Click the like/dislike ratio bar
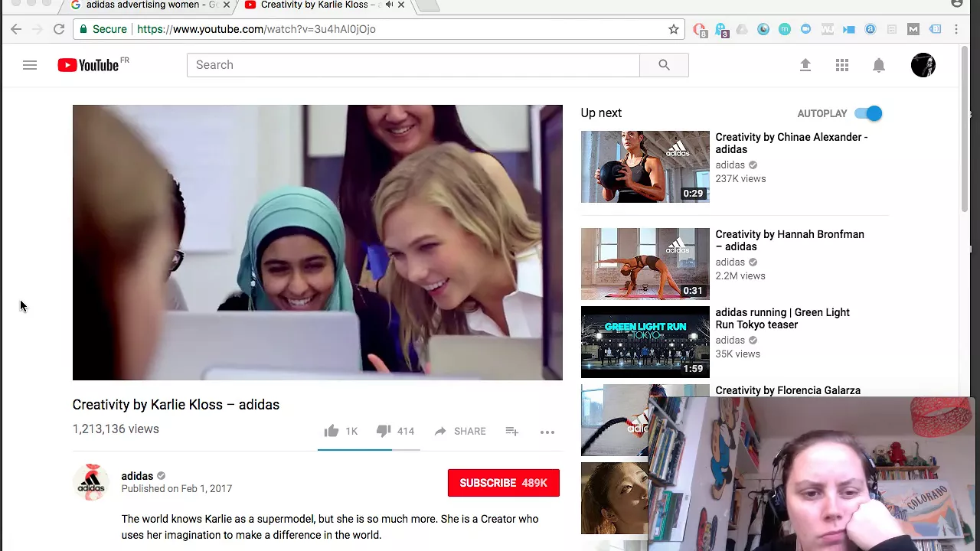Viewport: 980px width, 551px height. click(x=369, y=450)
